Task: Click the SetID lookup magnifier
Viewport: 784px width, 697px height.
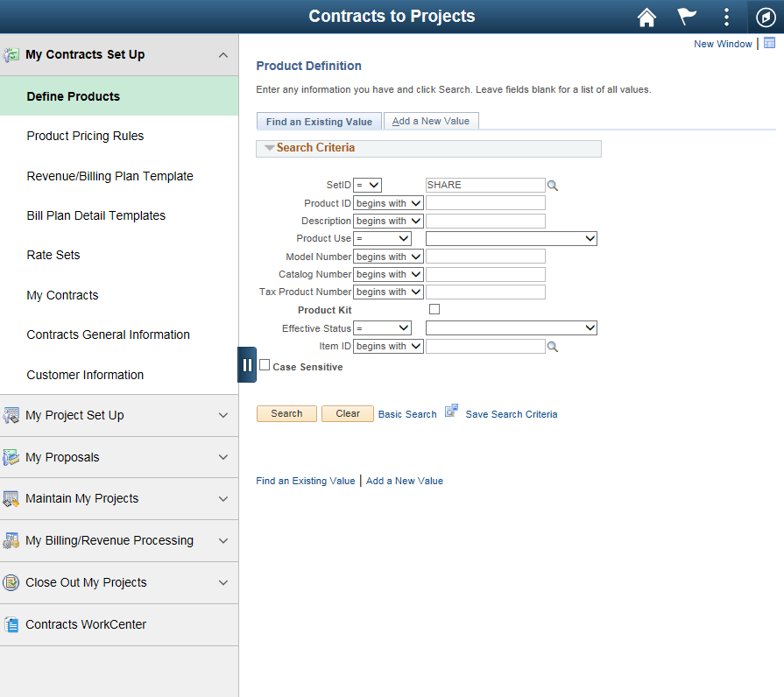Action: coord(553,185)
